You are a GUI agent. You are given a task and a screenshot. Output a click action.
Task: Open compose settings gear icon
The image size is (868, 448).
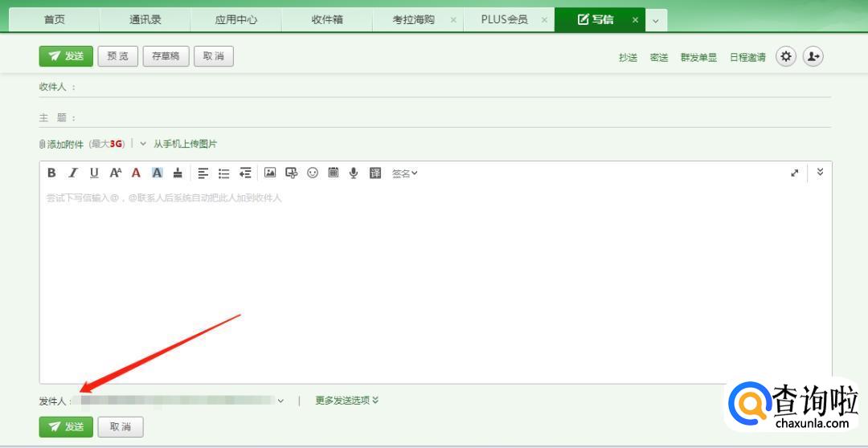pyautogui.click(x=786, y=56)
